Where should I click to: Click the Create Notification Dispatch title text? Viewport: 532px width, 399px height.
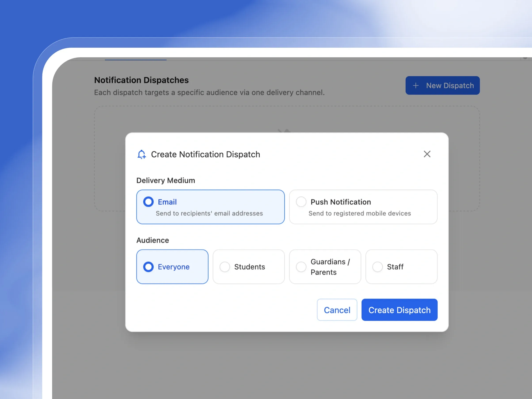[x=206, y=154]
